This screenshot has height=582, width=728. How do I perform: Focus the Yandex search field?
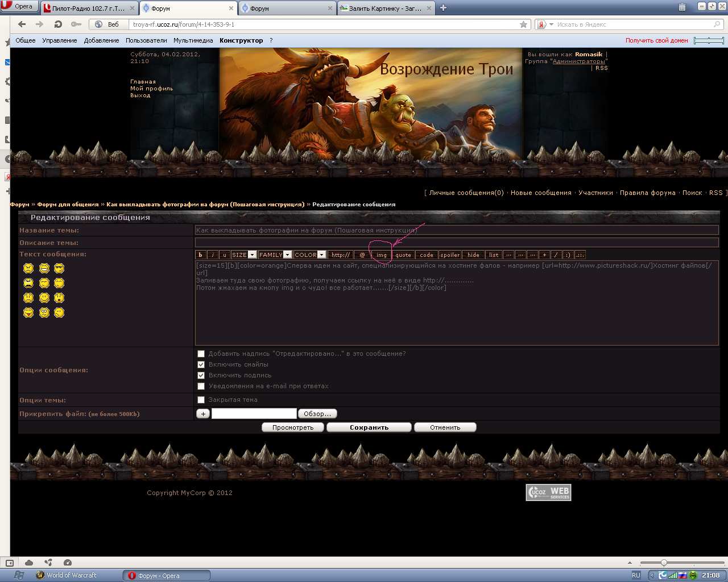[x=634, y=24]
